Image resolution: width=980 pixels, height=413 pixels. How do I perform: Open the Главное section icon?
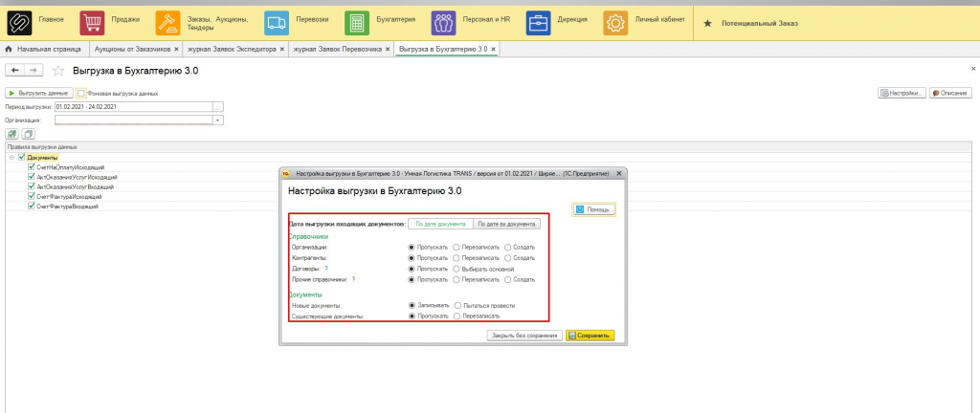pos(19,23)
